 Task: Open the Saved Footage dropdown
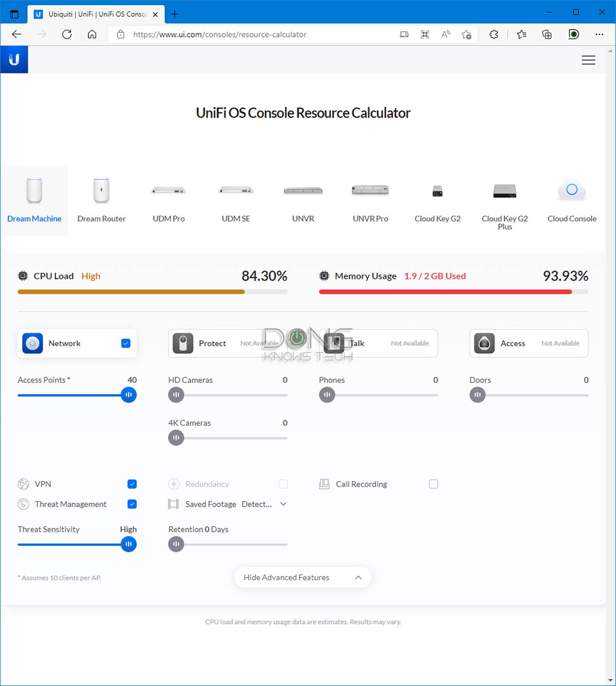tap(264, 504)
